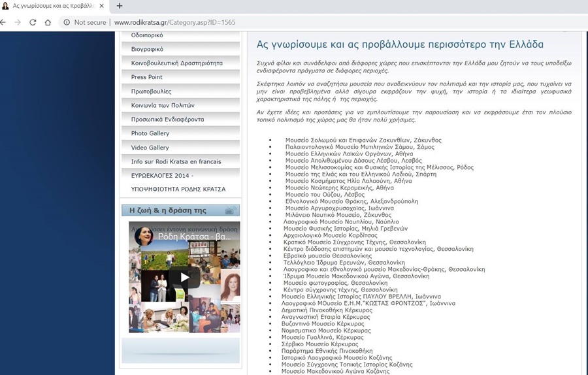Click the Οδοιπορικό sidebar item
This screenshot has width=588, height=375.
pos(147,35)
